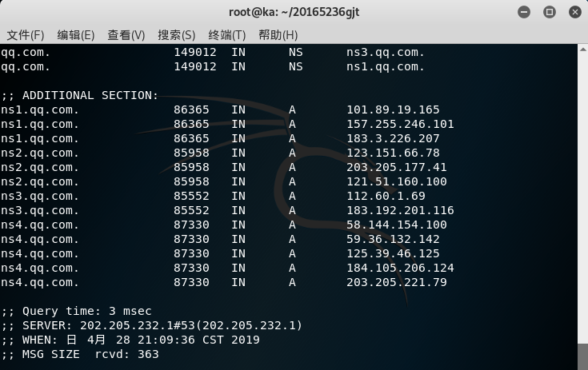This screenshot has width=588, height=370.
Task: Open the 文件(F) menu
Action: click(x=26, y=35)
